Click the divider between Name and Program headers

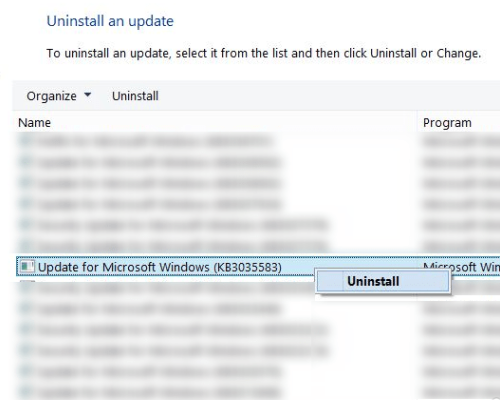click(417, 123)
